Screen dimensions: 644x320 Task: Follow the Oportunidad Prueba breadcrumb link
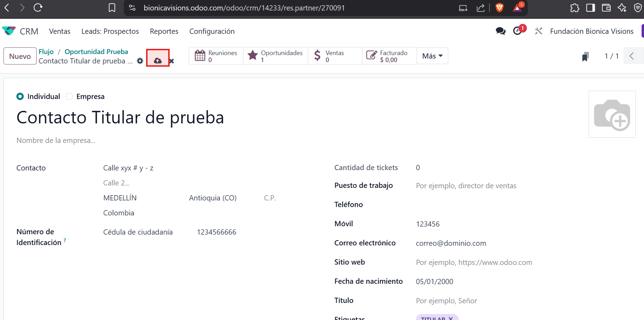(96, 52)
